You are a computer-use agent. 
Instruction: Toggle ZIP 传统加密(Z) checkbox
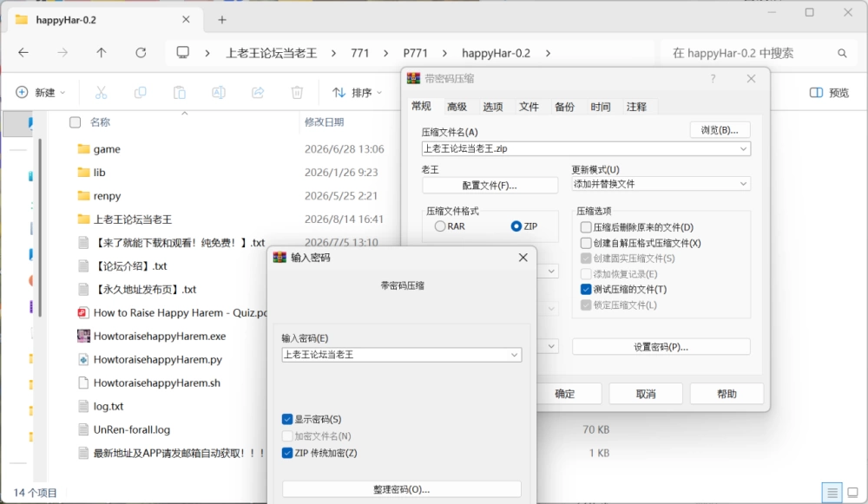click(x=286, y=453)
